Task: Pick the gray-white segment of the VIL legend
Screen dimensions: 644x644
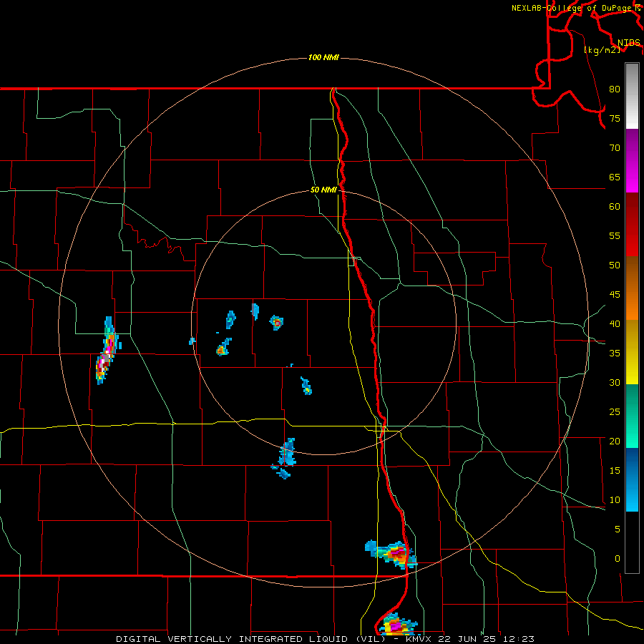Action: pyautogui.click(x=632, y=96)
